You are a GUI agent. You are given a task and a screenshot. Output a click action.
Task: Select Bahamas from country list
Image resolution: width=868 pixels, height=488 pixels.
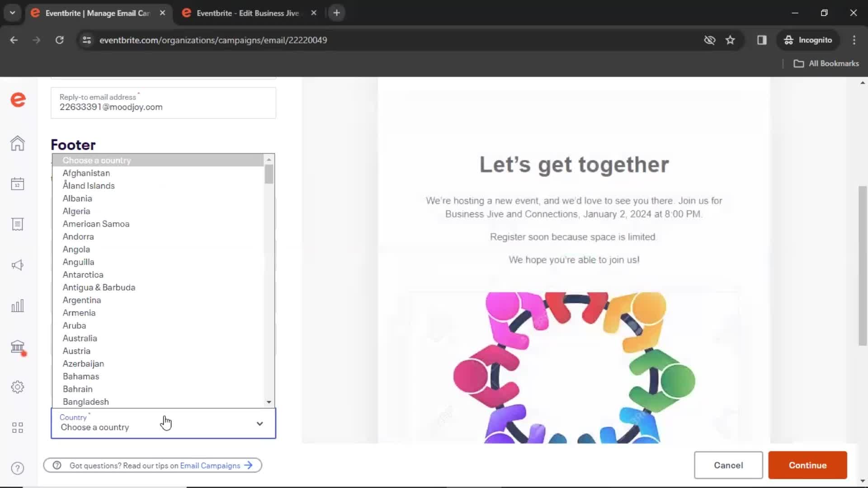pos(158,376)
